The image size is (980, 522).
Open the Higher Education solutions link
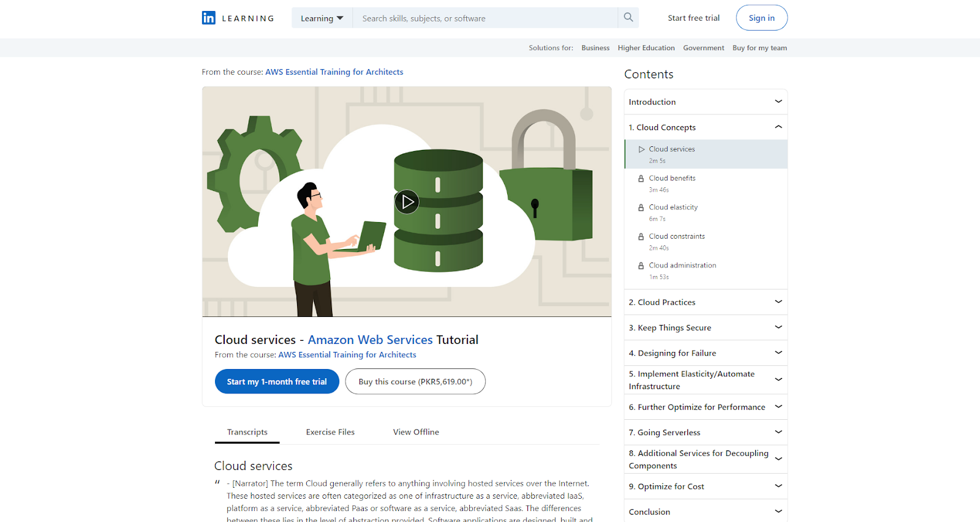click(646, 48)
